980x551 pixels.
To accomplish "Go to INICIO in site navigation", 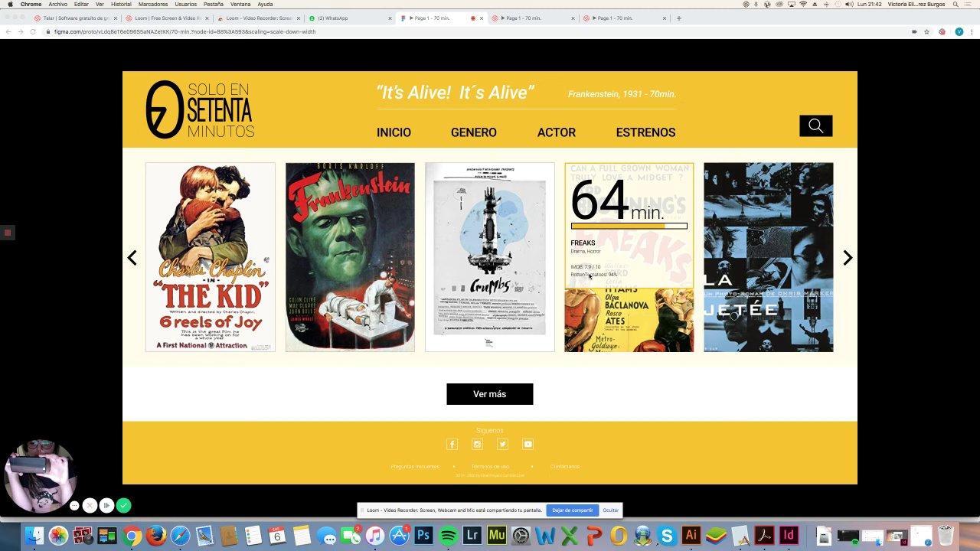I will coord(394,132).
